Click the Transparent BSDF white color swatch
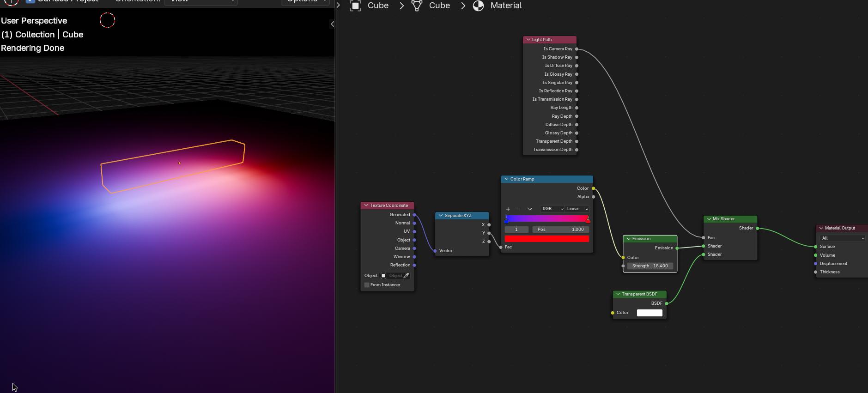 [x=649, y=313]
